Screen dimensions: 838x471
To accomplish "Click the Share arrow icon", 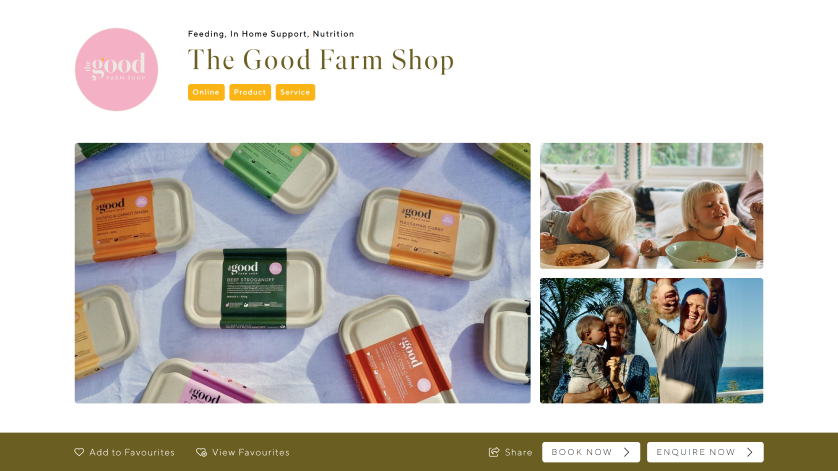I will click(x=494, y=452).
